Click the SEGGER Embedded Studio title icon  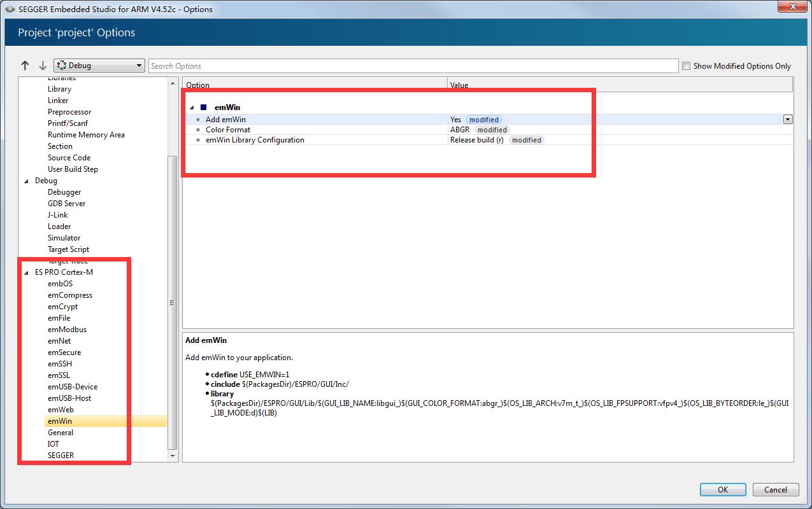click(10, 9)
